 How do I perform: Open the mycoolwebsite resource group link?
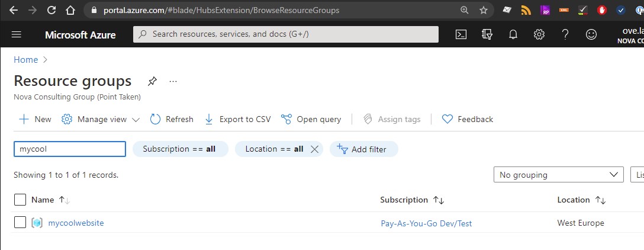point(76,223)
